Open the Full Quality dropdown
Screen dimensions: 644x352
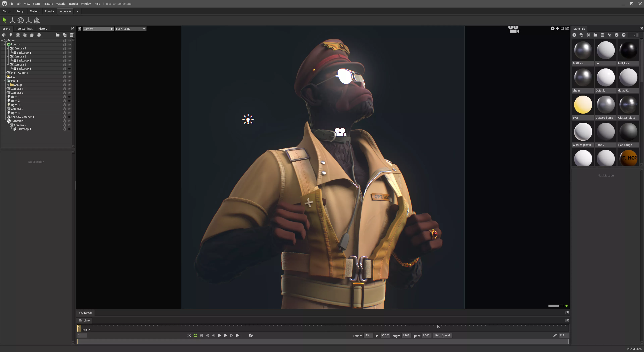coord(130,29)
